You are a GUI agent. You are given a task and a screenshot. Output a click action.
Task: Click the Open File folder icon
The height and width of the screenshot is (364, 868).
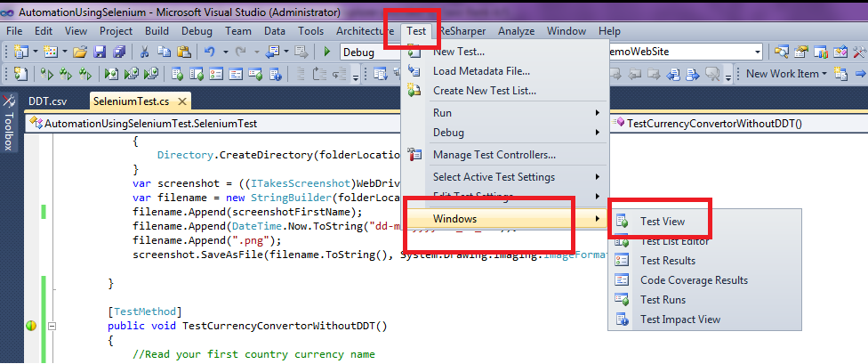[81, 53]
